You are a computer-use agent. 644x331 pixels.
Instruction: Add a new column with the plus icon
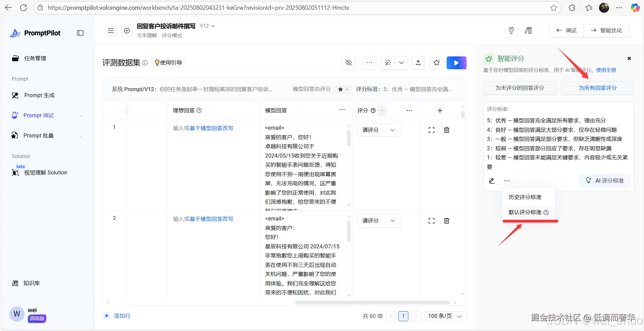coord(440,110)
